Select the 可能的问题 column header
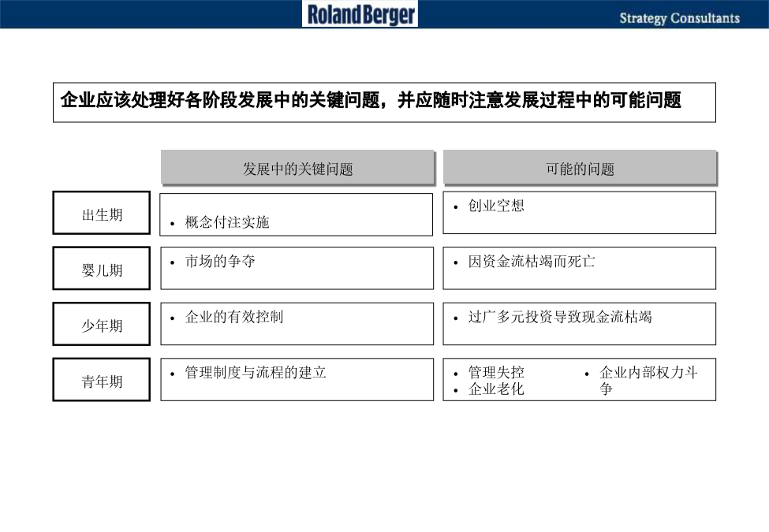 coord(580,168)
